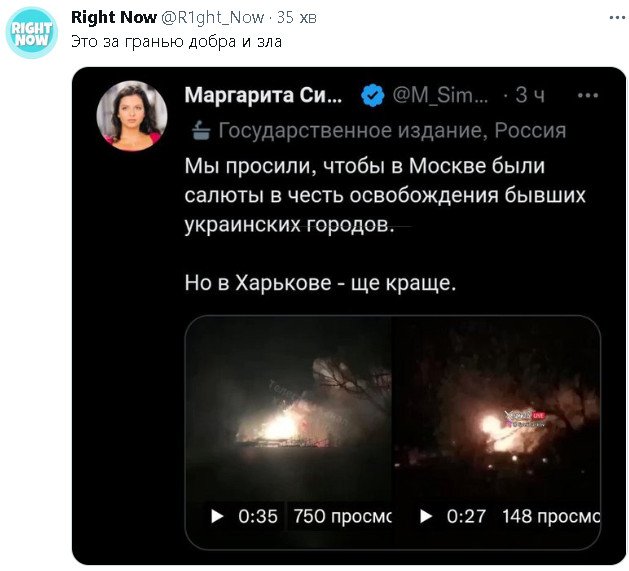The height and width of the screenshot is (571, 629).
Task: Click the blue verified badge
Action: (x=373, y=96)
